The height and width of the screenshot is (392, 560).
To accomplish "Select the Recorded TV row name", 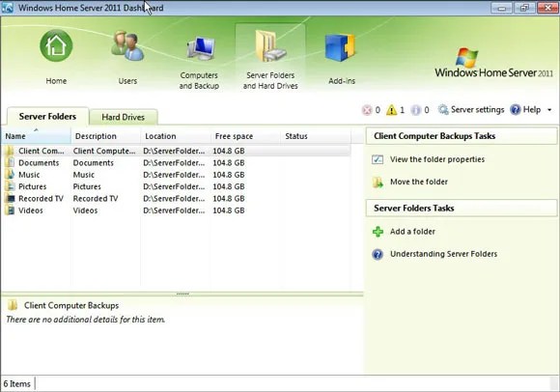I will pos(41,199).
